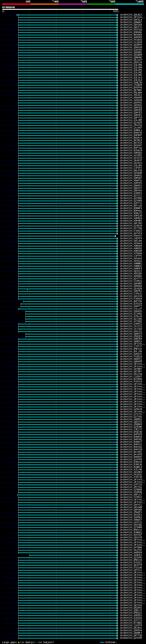
Task: Select the UniRef100_Q7DLX6 label
Action: coord(131,316)
